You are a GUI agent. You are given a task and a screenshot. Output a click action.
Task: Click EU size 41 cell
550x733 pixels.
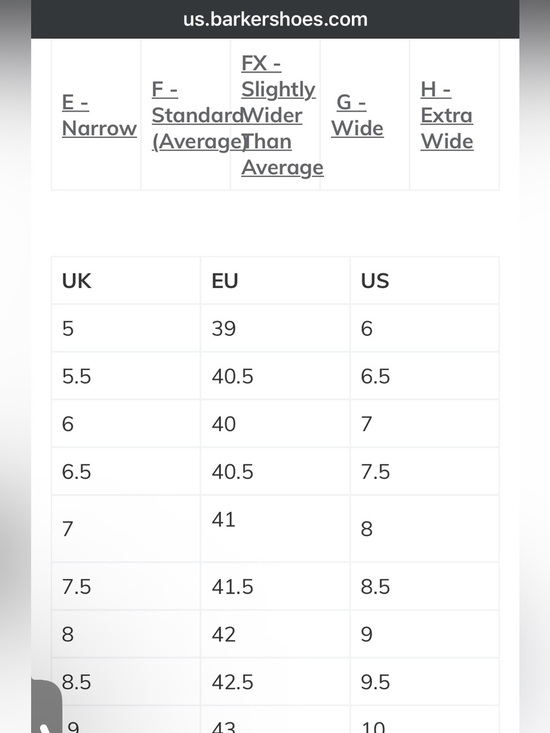click(275, 529)
